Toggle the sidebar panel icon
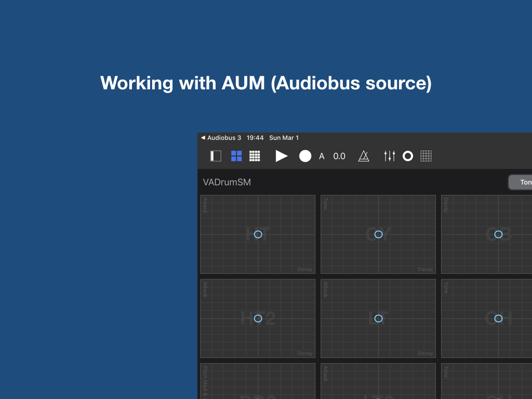 tap(216, 156)
